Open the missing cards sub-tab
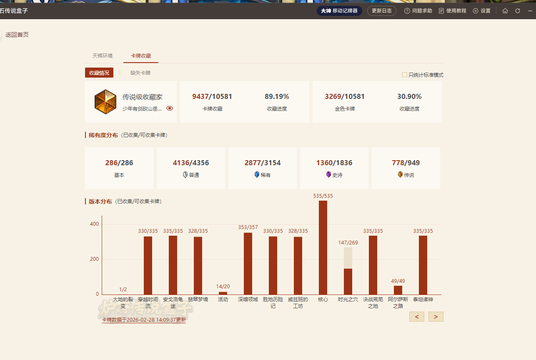 pos(140,73)
